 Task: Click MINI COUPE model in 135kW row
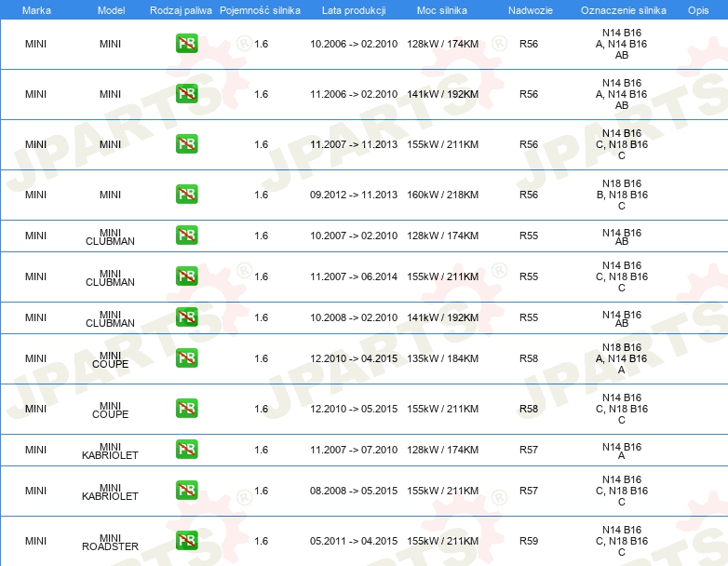coord(110,360)
